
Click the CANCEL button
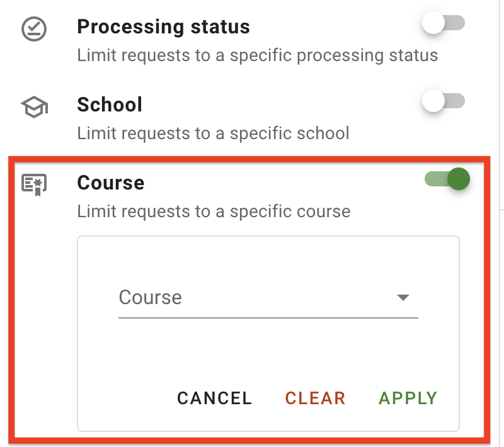click(214, 398)
